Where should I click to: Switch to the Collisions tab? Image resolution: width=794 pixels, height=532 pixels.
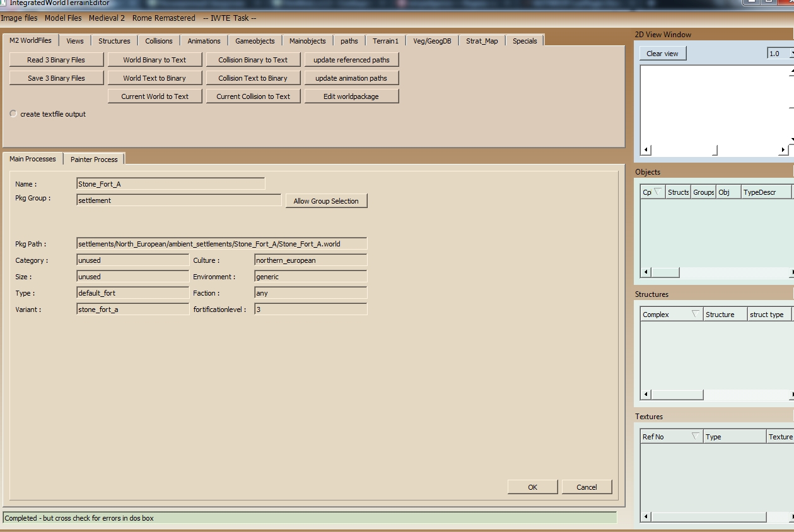coord(159,41)
